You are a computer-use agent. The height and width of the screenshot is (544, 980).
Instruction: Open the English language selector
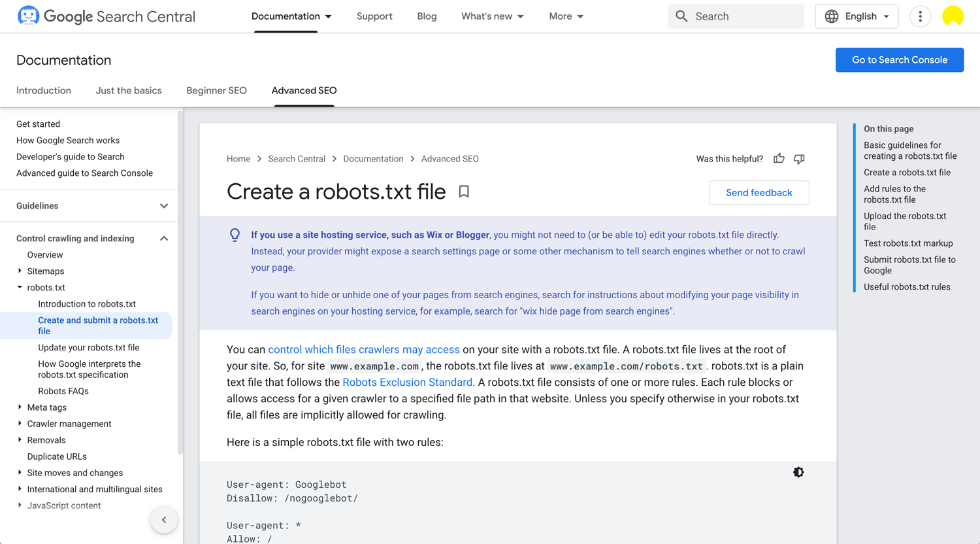857,16
